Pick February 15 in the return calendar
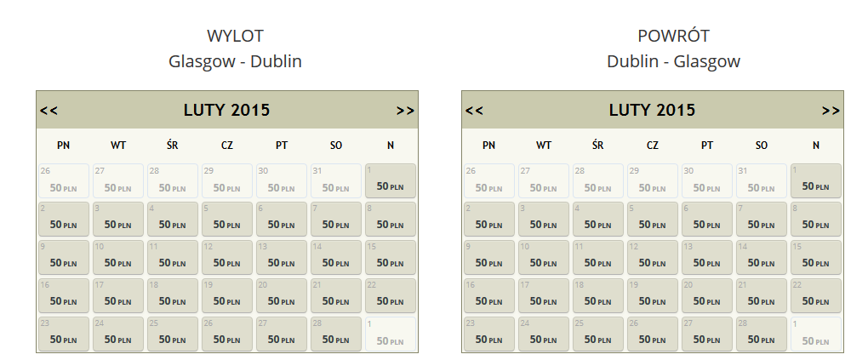This screenshot has width=868, height=360. click(816, 258)
